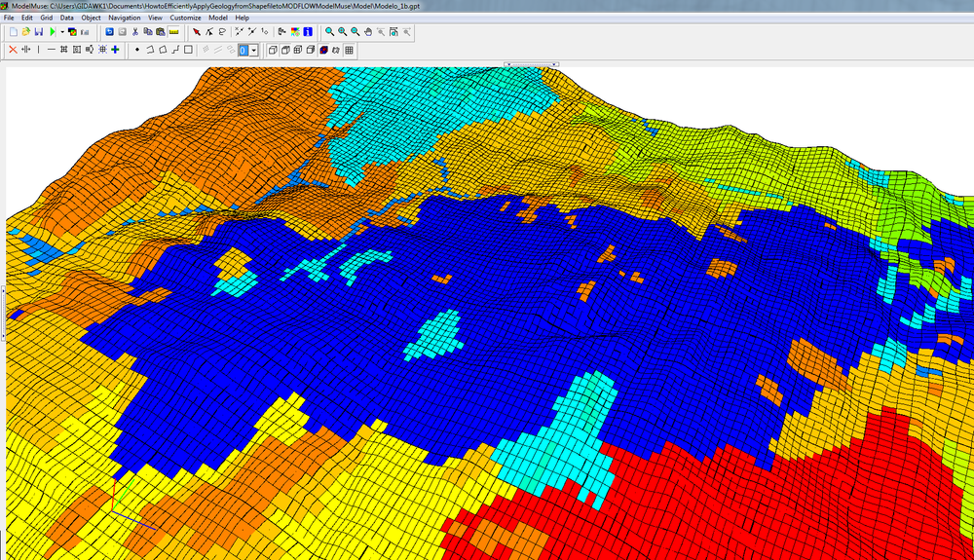This screenshot has height=560, width=974.
Task: Toggle the 2D grid lines display button
Action: pyautogui.click(x=349, y=50)
